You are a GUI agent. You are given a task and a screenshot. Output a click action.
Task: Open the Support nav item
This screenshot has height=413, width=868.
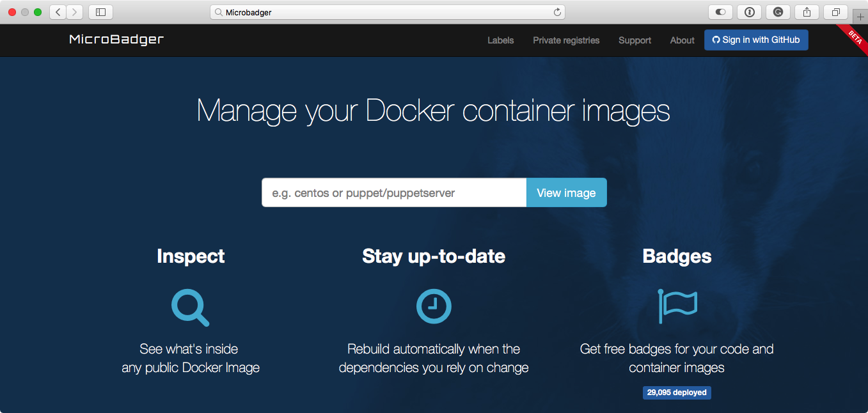click(635, 40)
